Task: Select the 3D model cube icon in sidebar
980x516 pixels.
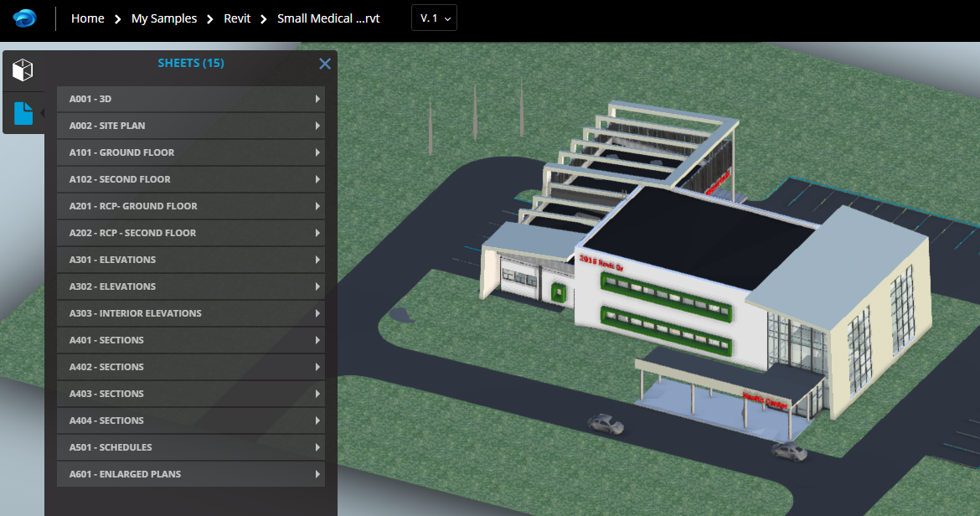Action: click(23, 70)
